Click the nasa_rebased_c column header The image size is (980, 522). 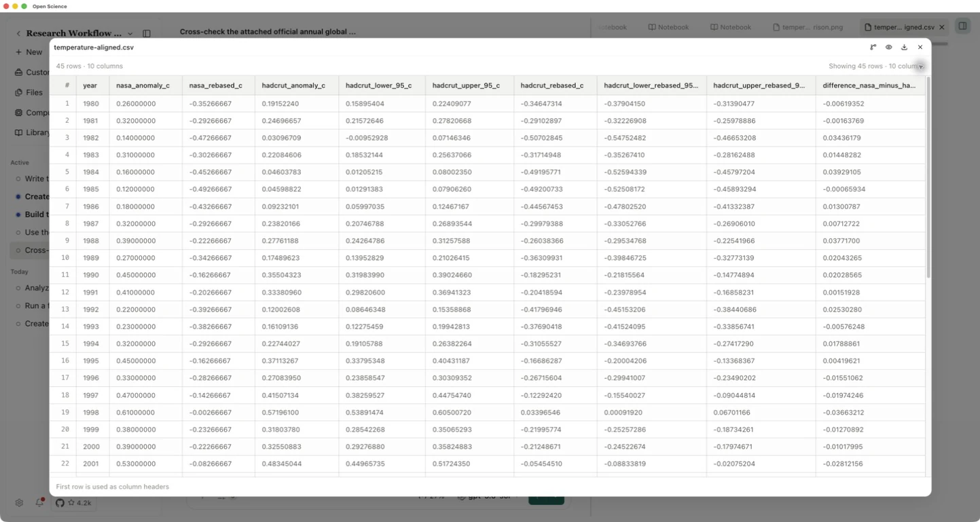point(218,86)
